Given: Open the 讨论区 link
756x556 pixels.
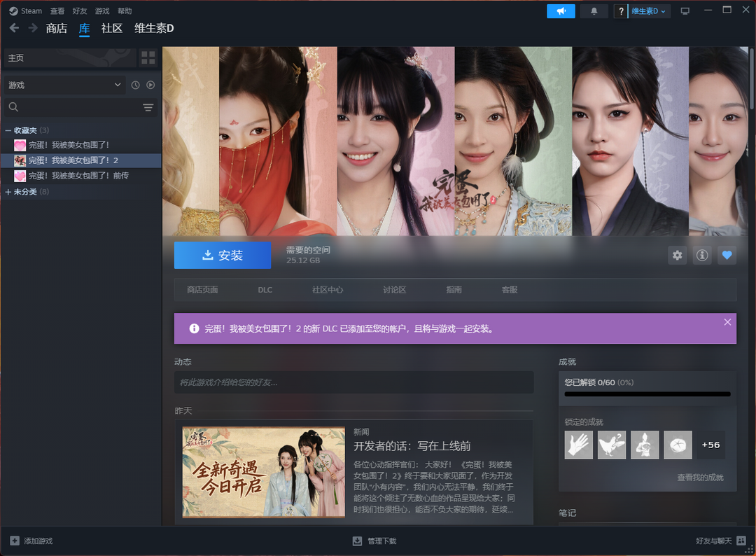Looking at the screenshot, I should tap(394, 290).
